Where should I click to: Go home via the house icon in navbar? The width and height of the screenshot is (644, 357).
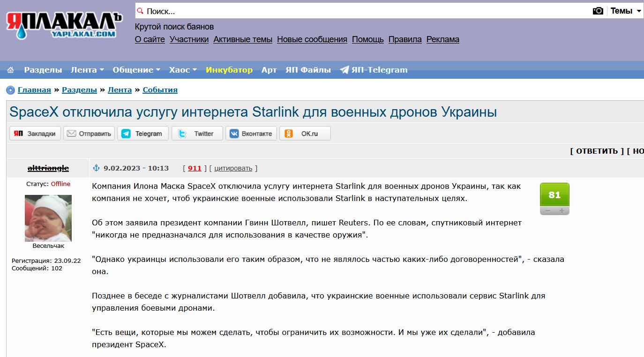(11, 70)
